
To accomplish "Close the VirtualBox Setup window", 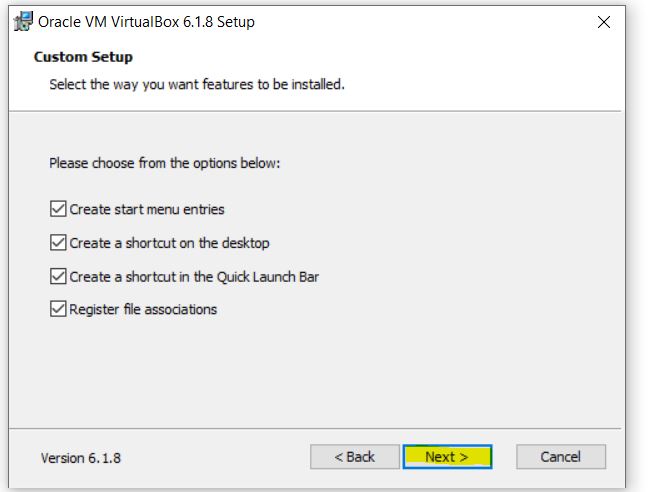I will coord(603,22).
